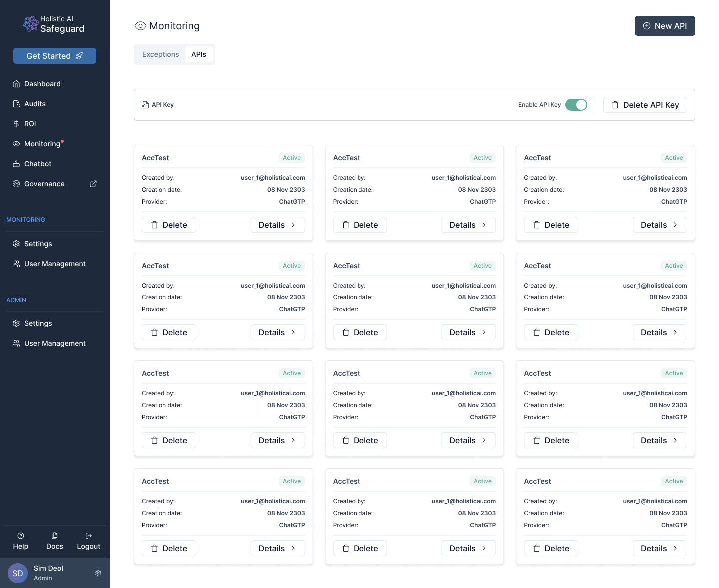Open ROI dollar icon in sidebar
Screen dimensions: 719x588
click(16, 124)
